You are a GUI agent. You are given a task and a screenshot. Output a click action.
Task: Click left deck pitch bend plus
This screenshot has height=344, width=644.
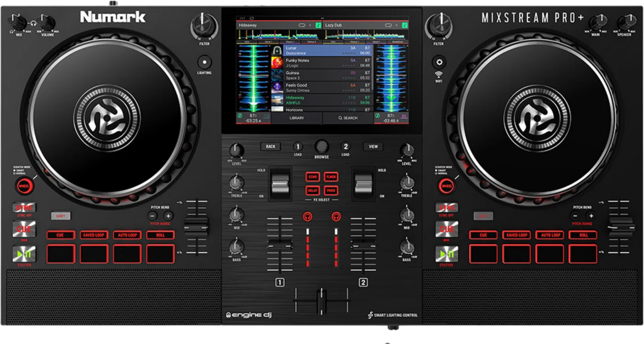coord(168,216)
